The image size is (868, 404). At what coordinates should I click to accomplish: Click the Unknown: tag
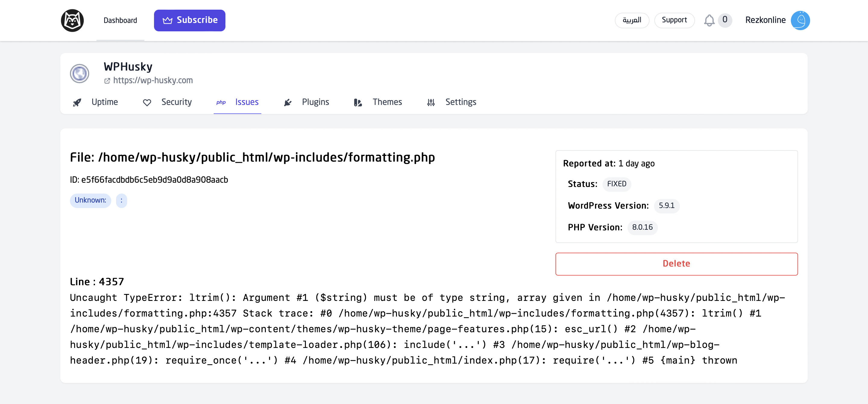90,200
